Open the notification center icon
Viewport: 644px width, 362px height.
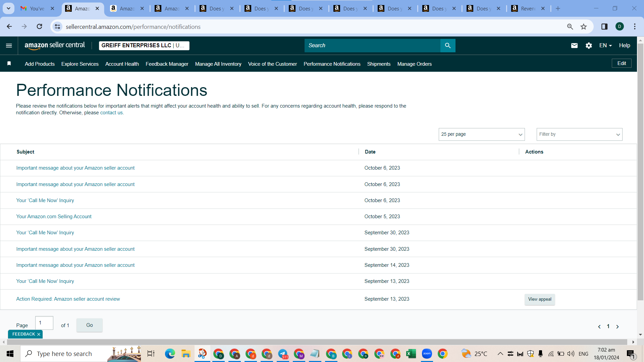click(x=631, y=354)
